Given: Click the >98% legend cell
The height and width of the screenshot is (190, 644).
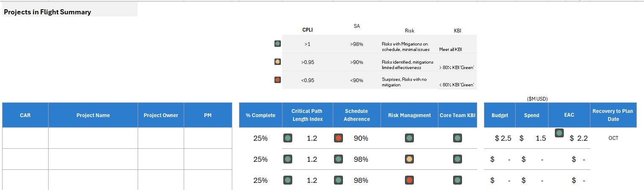Looking at the screenshot, I should [x=357, y=44].
